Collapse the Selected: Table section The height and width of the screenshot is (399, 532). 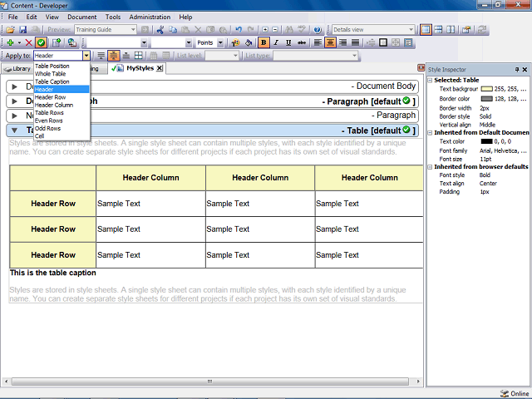(x=430, y=81)
